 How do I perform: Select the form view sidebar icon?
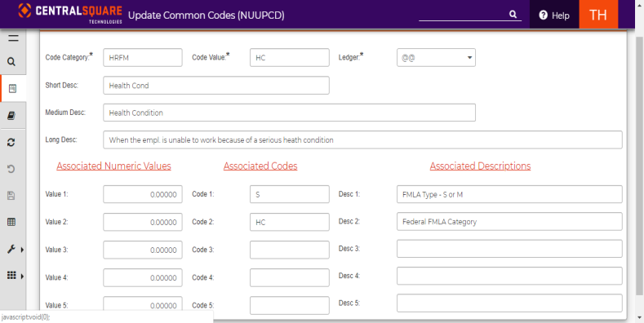tap(13, 89)
